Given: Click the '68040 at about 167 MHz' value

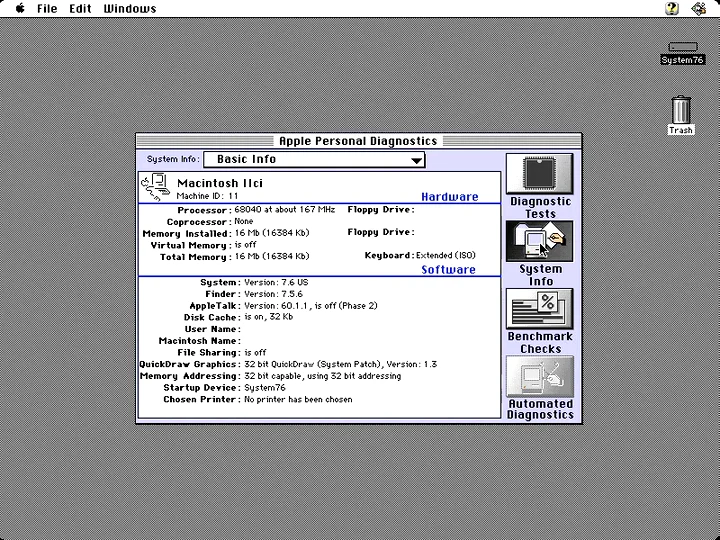Looking at the screenshot, I should [x=285, y=209].
